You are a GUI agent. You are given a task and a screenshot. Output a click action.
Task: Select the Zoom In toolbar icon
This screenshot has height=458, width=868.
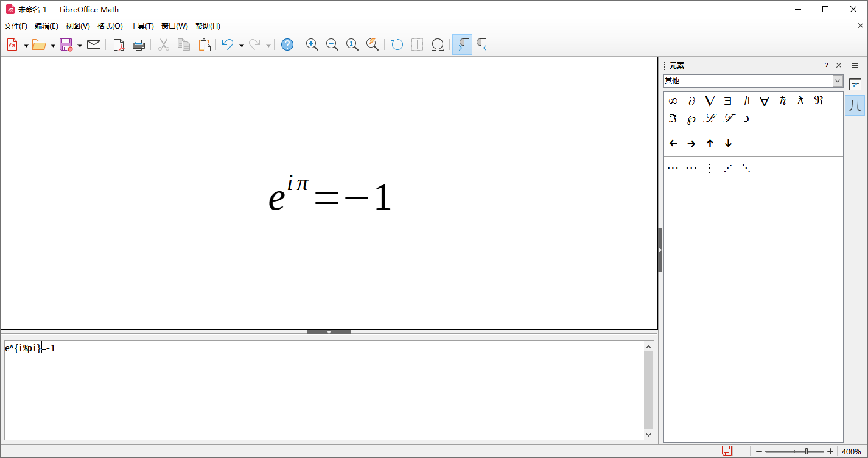312,44
